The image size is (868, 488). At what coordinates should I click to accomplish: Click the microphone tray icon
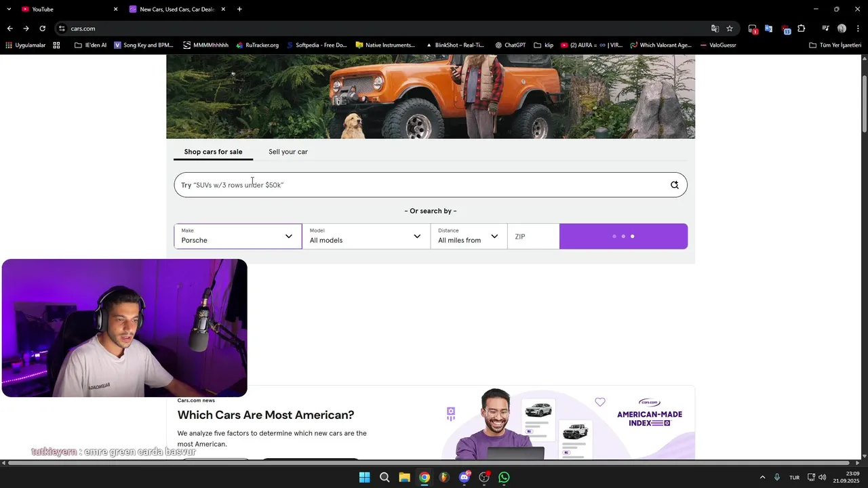(x=777, y=477)
